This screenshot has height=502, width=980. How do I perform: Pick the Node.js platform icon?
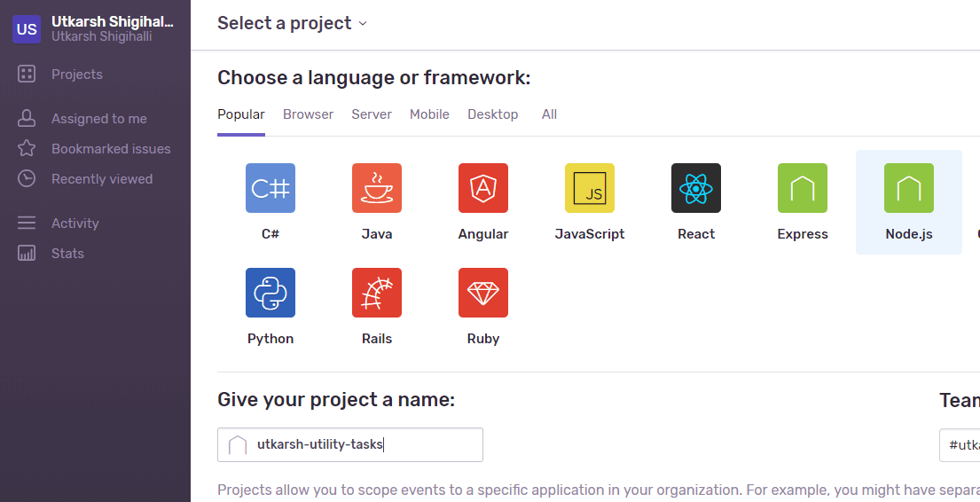coord(909,188)
